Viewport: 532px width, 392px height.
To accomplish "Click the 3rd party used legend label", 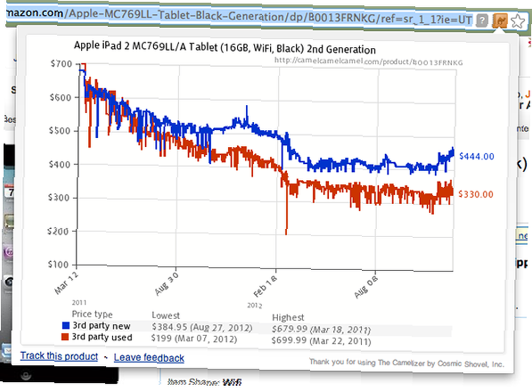I will [102, 337].
